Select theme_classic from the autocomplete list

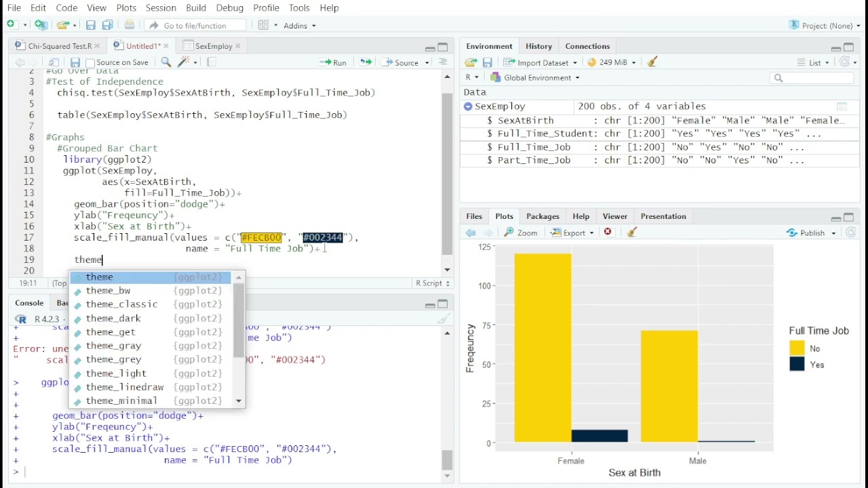pos(151,304)
